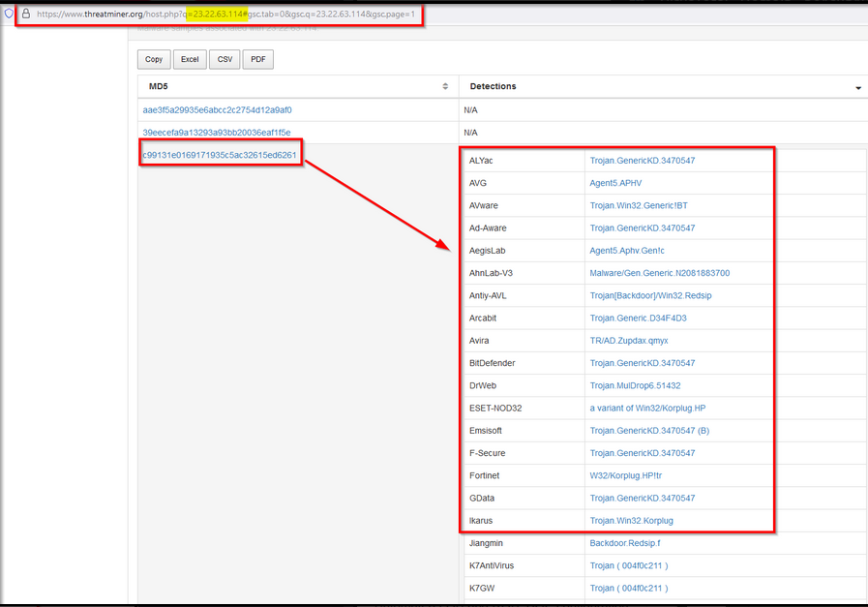Sort by the Detections column arrow

click(858, 87)
